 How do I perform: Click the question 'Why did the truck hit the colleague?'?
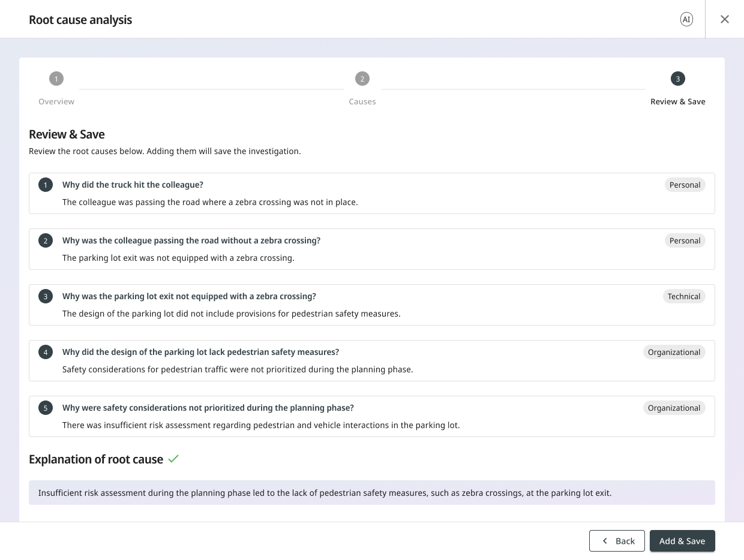click(133, 185)
